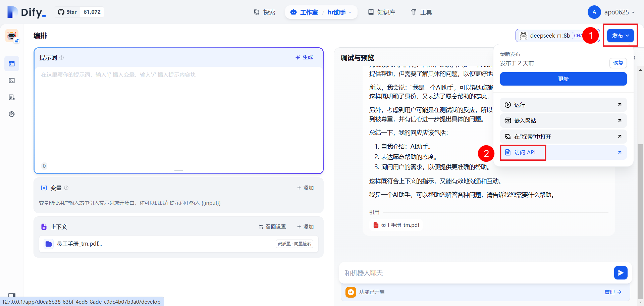Open the 探索 tab
The width and height of the screenshot is (644, 306).
click(x=264, y=12)
